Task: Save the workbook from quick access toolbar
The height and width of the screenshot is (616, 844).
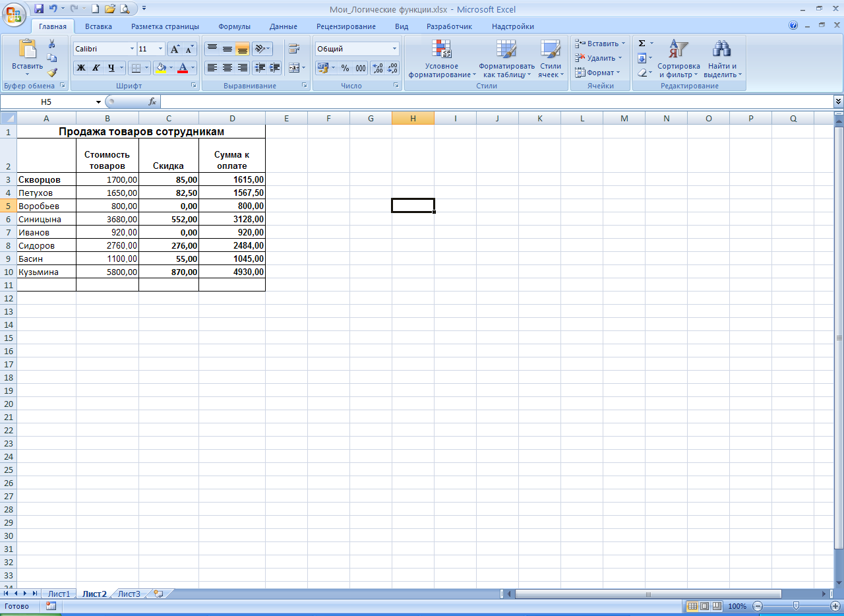Action: 38,9
